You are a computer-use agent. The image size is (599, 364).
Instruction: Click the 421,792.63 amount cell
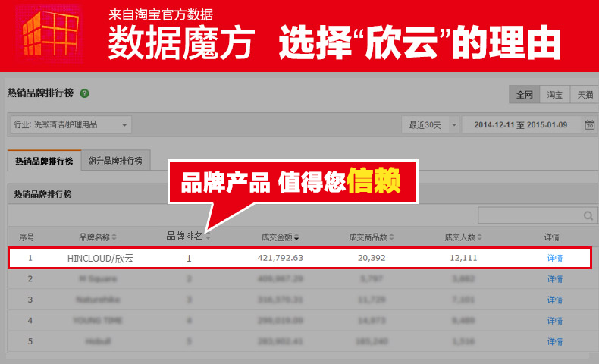pos(281,258)
